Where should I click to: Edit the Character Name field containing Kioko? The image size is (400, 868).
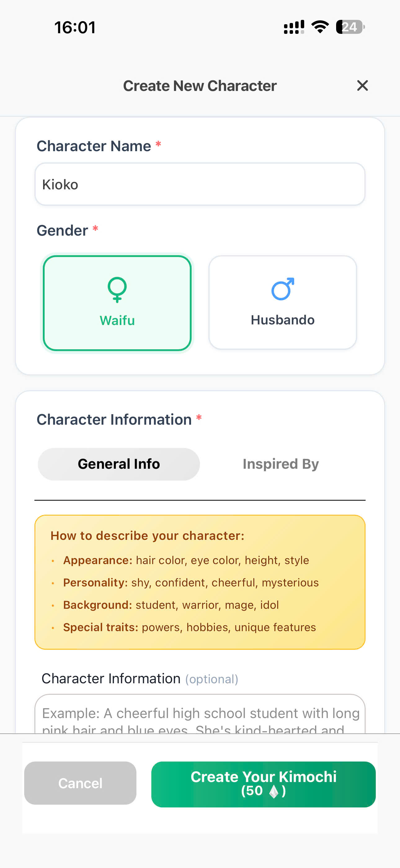pos(200,184)
